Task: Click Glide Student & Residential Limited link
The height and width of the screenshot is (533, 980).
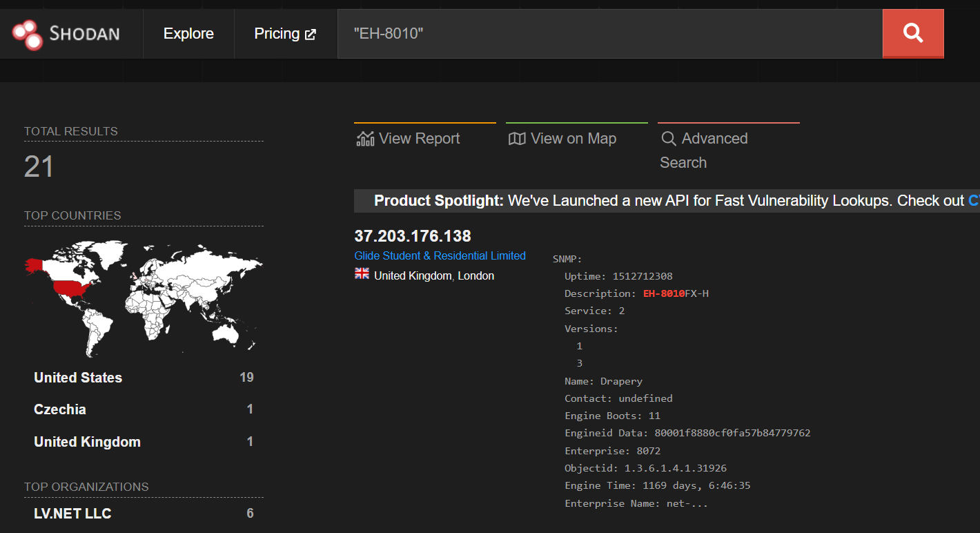Action: point(440,255)
